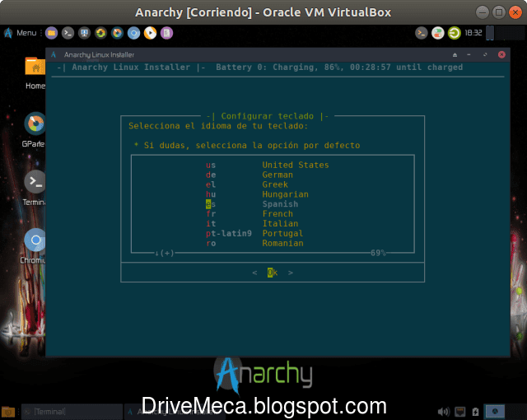Viewport: 527px width, 420px height.
Task: Click the show desktop icon in bottom panel
Action: click(x=8, y=412)
